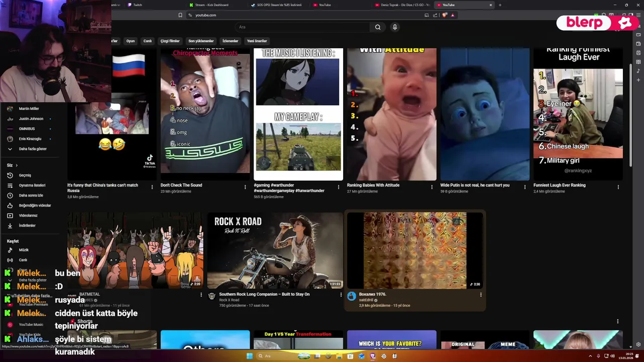
Task: Expand the Siz section chevron
Action: pos(16,165)
